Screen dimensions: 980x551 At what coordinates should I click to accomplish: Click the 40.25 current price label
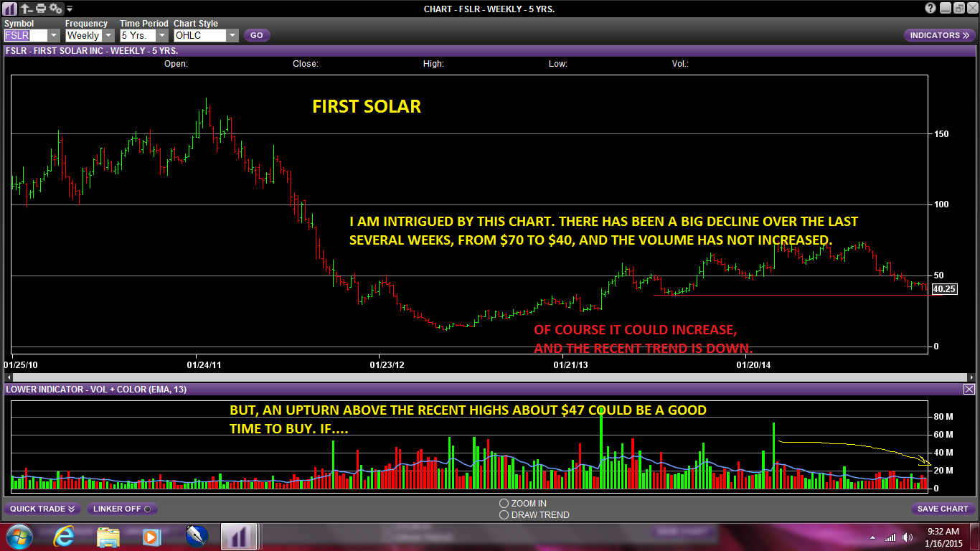pos(943,289)
